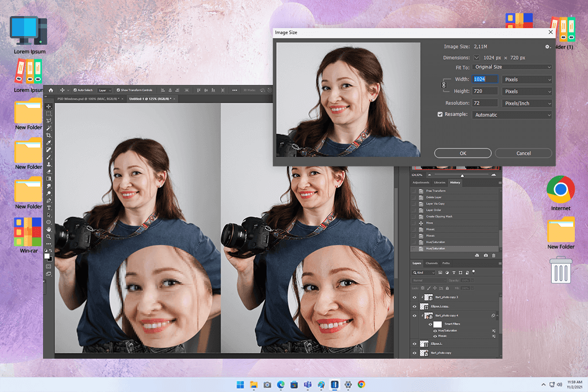Select the Rectangular Marquee tool
Viewport: 588px width, 392px height.
click(48, 114)
